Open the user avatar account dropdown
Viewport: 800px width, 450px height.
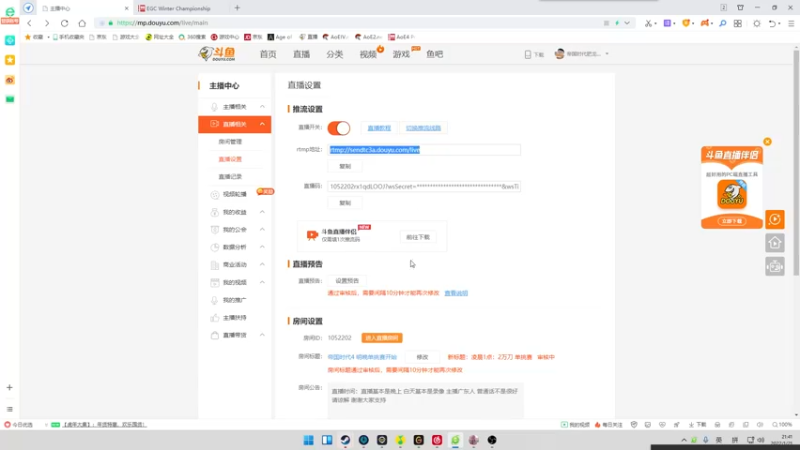(x=582, y=54)
